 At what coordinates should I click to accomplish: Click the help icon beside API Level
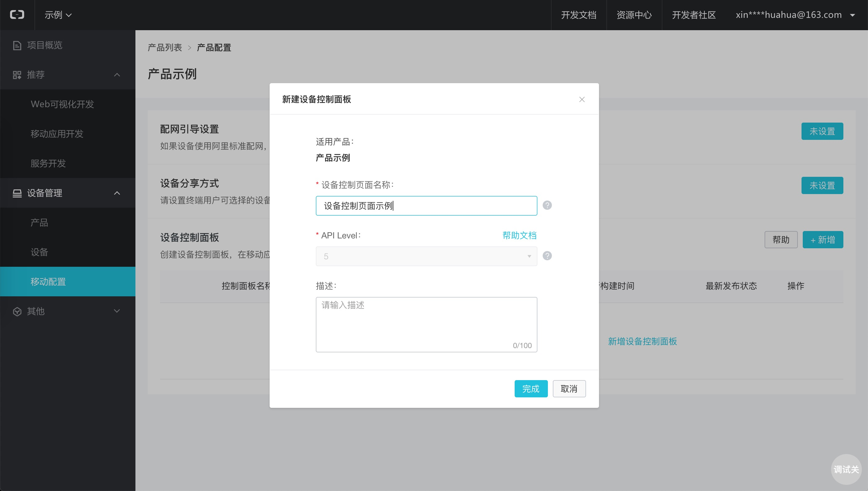click(x=547, y=256)
